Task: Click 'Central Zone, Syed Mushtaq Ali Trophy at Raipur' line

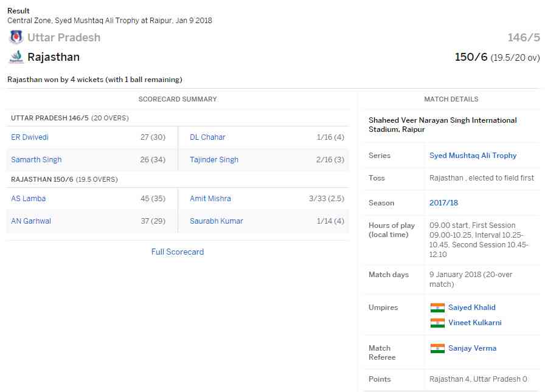Action: (109, 21)
